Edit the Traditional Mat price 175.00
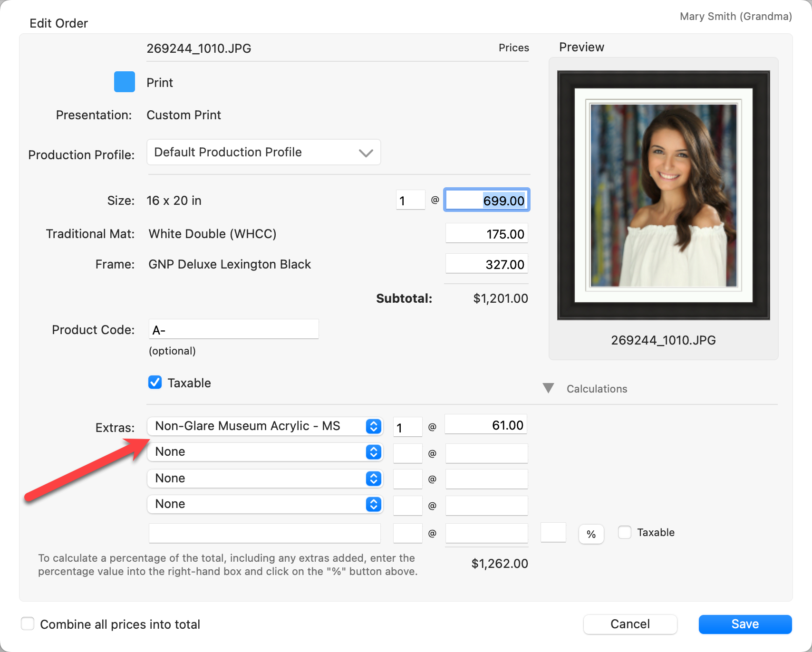This screenshot has height=652, width=812. (x=486, y=234)
